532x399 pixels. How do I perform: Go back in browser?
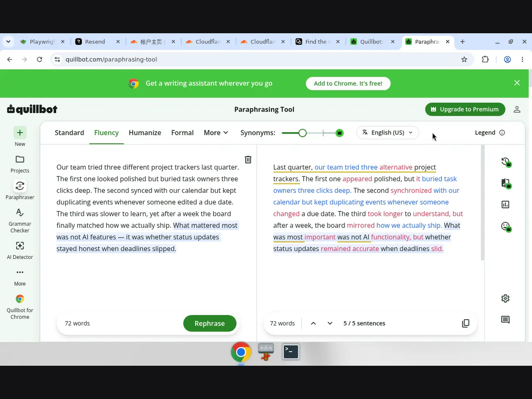coord(10,59)
